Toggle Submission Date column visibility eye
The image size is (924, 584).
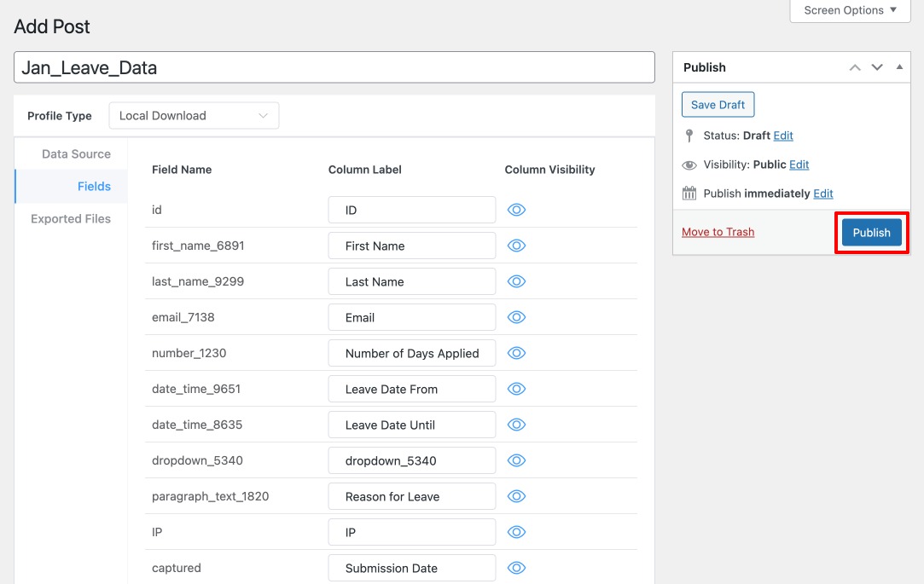coord(516,568)
